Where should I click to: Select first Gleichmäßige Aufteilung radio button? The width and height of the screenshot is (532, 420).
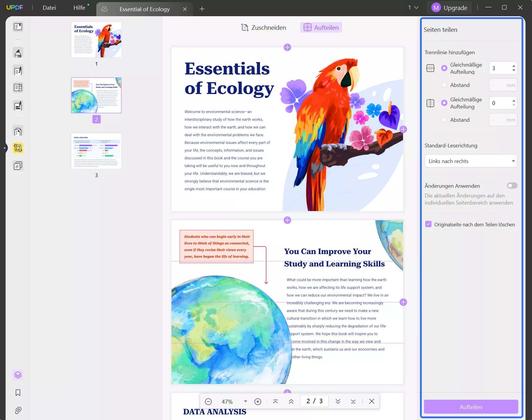coord(444,68)
